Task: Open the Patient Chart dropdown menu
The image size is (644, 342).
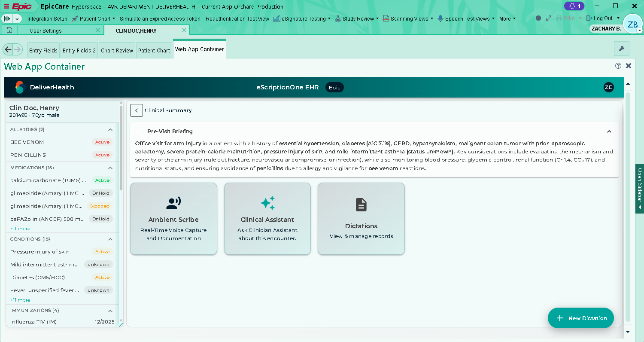Action: [x=93, y=18]
